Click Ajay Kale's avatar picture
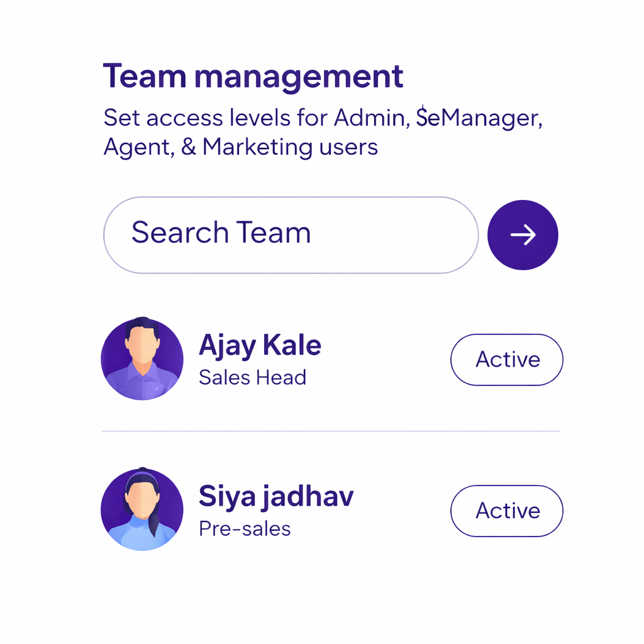The image size is (644, 644). point(142,359)
